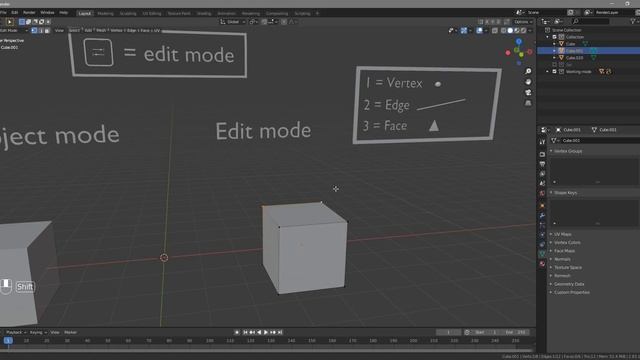The image size is (640, 360).
Task: Switch to material preview shading
Action: coord(517,31)
